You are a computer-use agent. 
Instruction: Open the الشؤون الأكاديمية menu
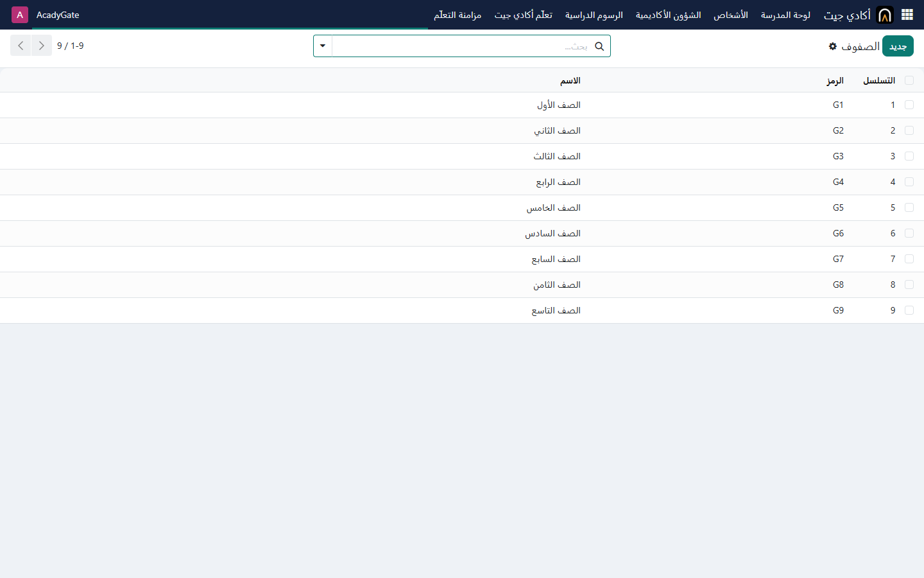click(x=668, y=15)
